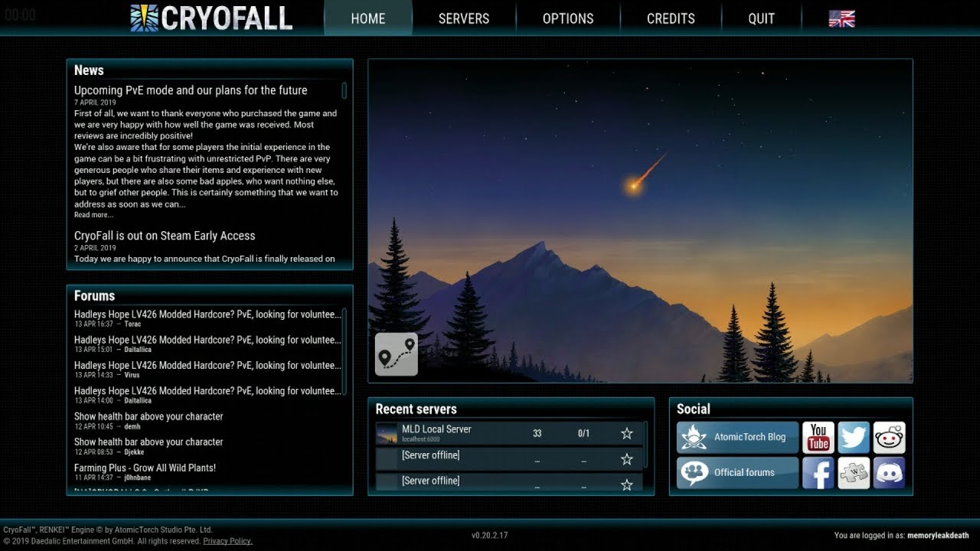This screenshot has height=551, width=980.
Task: Click the News panel scrollbar
Action: 345,90
